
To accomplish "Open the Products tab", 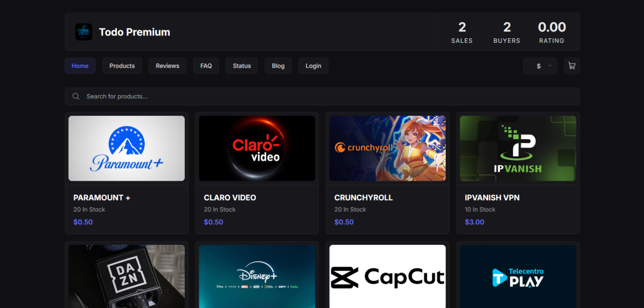I will [x=122, y=66].
